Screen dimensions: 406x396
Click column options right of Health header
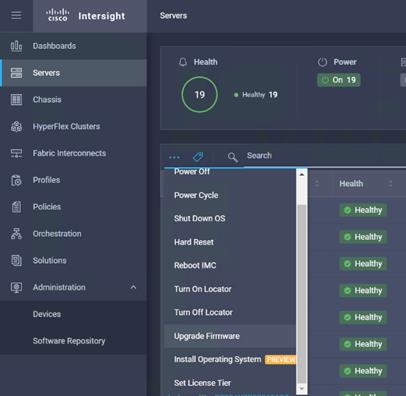click(x=390, y=184)
